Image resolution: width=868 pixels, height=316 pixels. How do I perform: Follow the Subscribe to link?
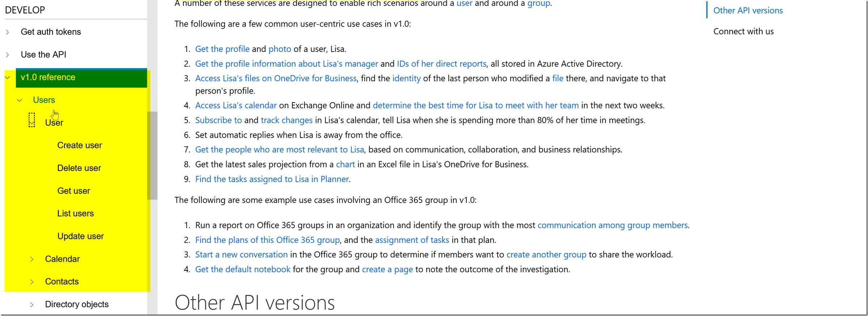coord(218,120)
